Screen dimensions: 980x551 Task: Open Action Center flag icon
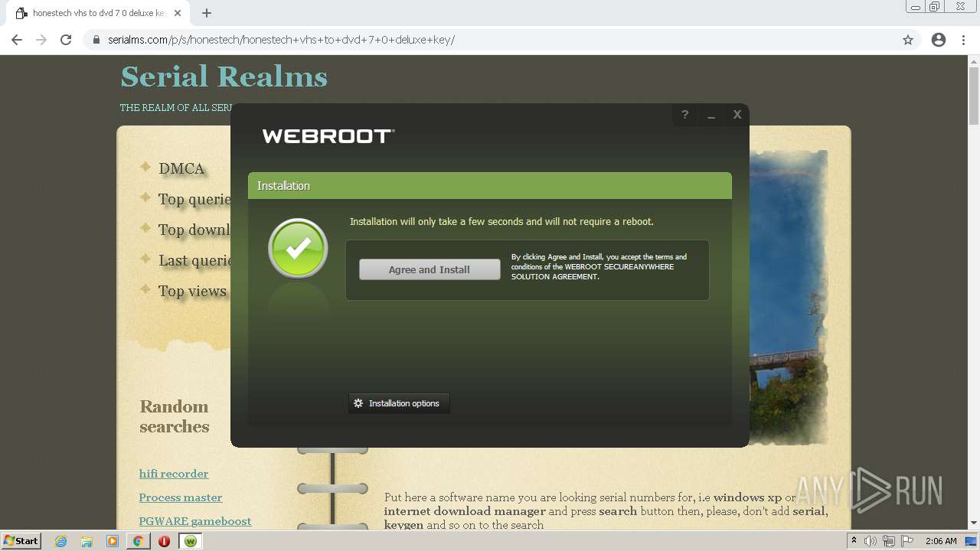[907, 541]
